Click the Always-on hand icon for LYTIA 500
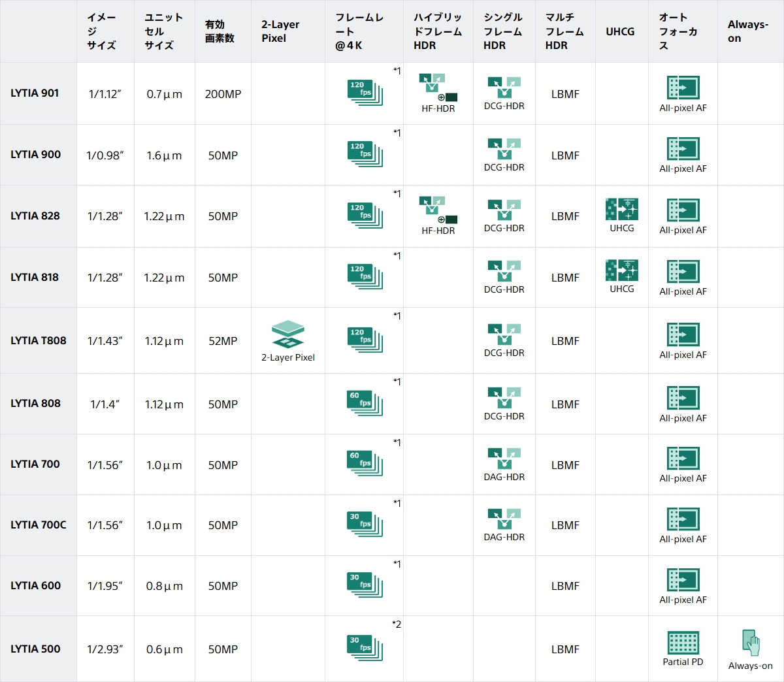This screenshot has width=784, height=682. click(x=751, y=643)
